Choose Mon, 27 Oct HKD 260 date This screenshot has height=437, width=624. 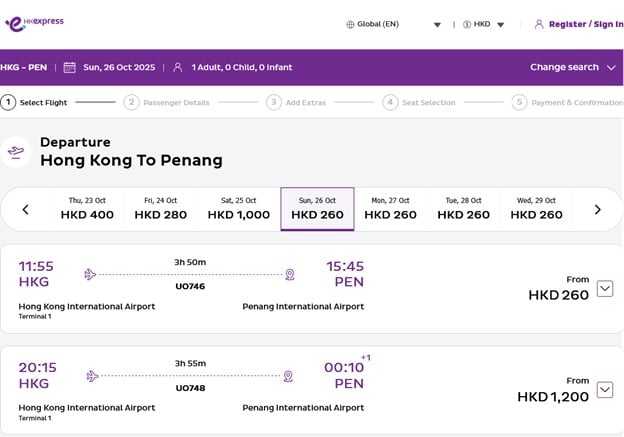tap(390, 209)
